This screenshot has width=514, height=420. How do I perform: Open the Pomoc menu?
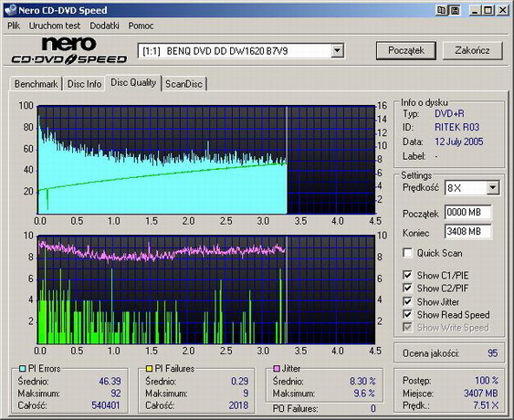point(141,26)
